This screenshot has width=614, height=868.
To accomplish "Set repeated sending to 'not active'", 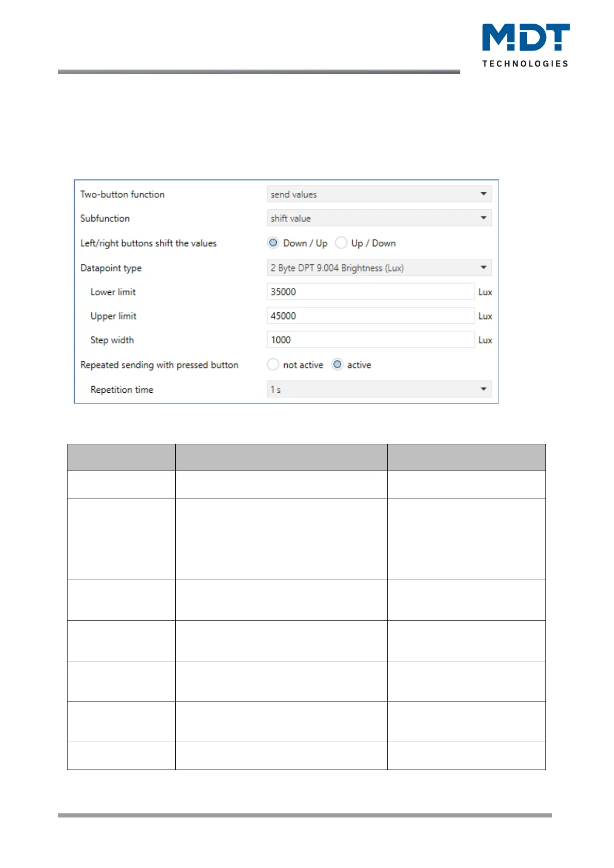I will pos(273,365).
